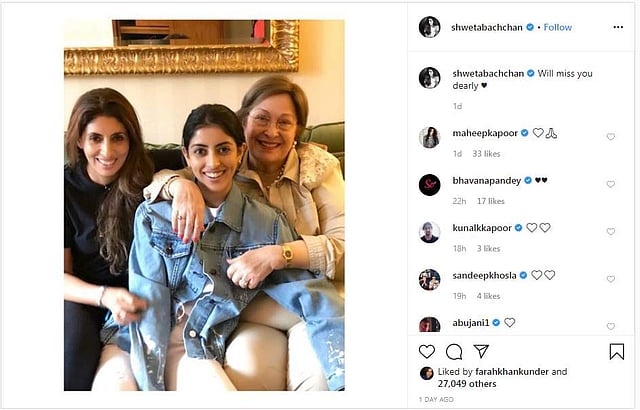The height and width of the screenshot is (410, 640).
Task: Like maheepkapoor's comment
Action: click(611, 137)
